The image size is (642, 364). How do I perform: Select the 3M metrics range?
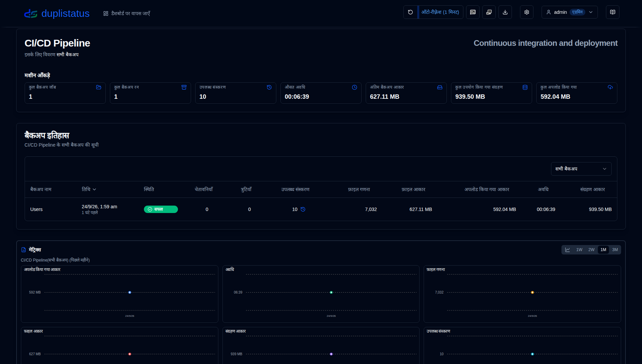[x=615, y=250]
